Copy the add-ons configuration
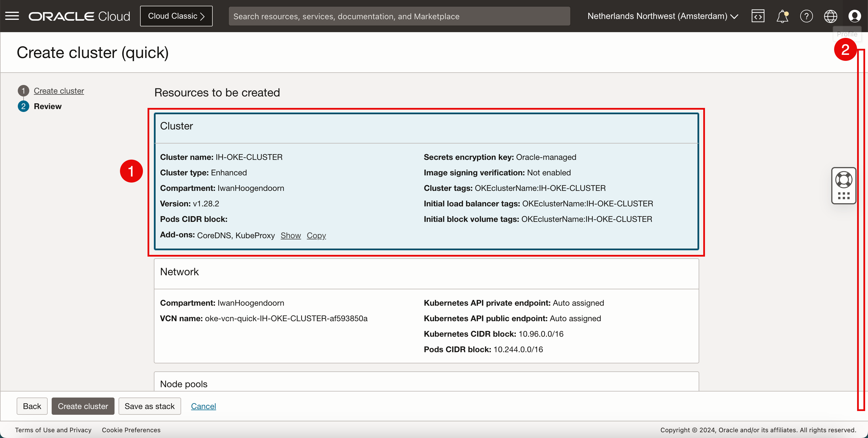The height and width of the screenshot is (438, 868). pyautogui.click(x=316, y=236)
